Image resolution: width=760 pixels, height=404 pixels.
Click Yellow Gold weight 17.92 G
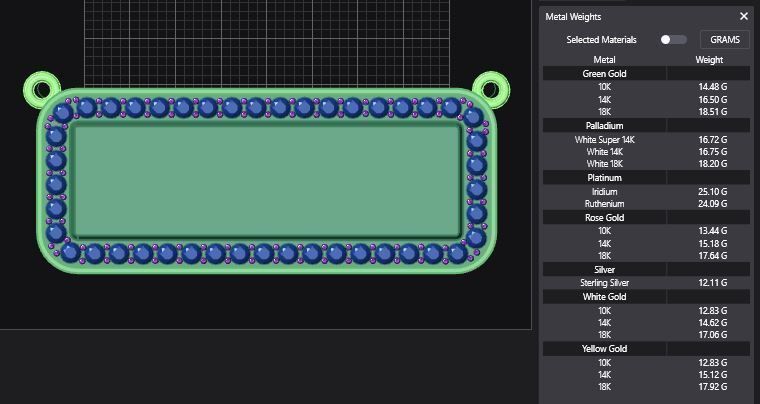[x=712, y=387]
